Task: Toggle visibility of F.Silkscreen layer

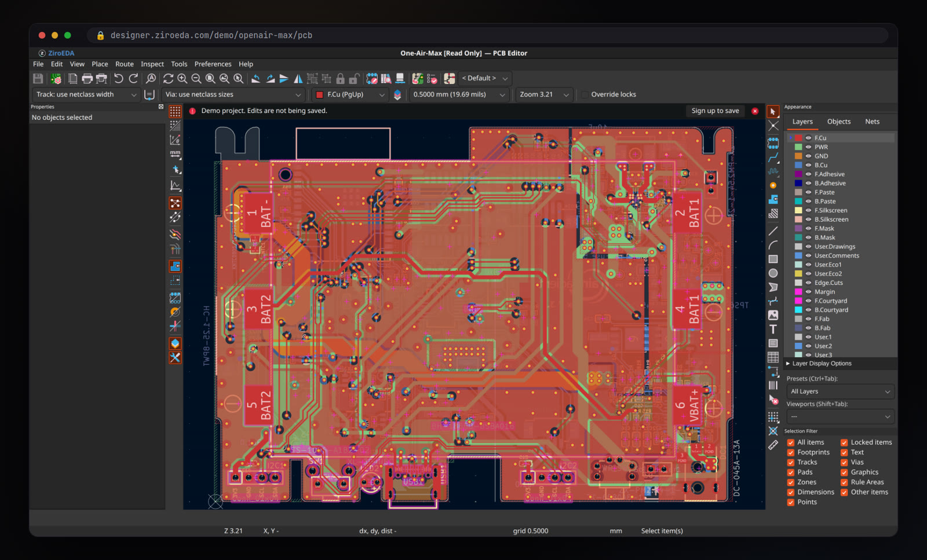Action: pos(808,210)
